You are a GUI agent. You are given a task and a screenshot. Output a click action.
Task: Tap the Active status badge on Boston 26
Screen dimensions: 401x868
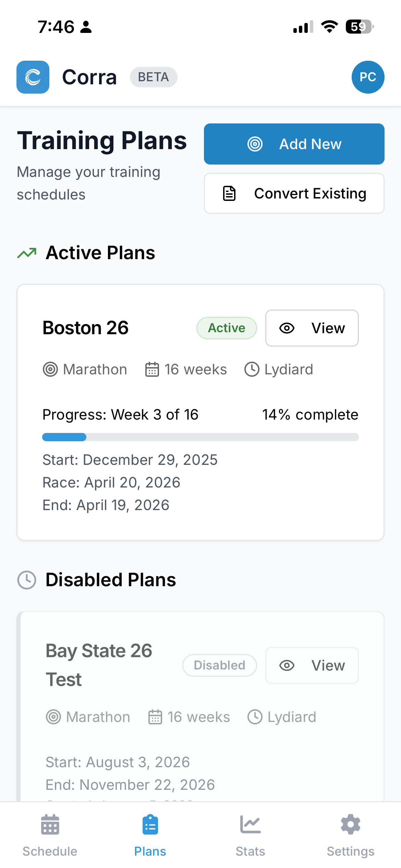point(227,328)
